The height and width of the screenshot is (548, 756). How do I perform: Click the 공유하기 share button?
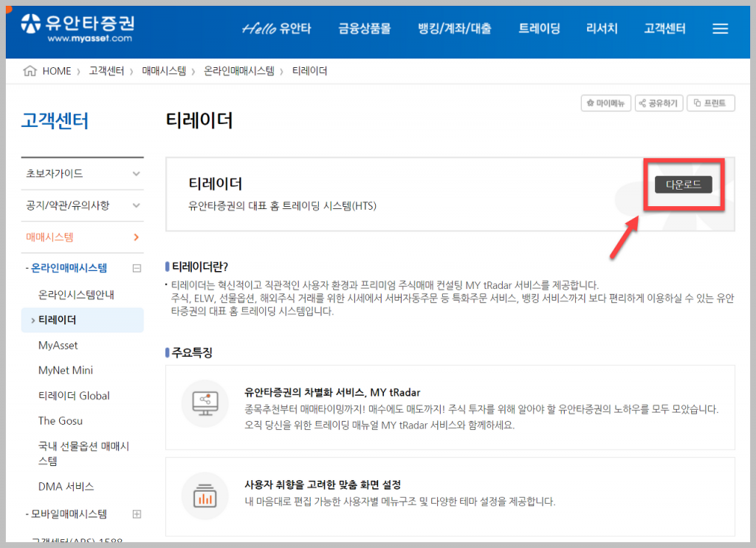(659, 103)
